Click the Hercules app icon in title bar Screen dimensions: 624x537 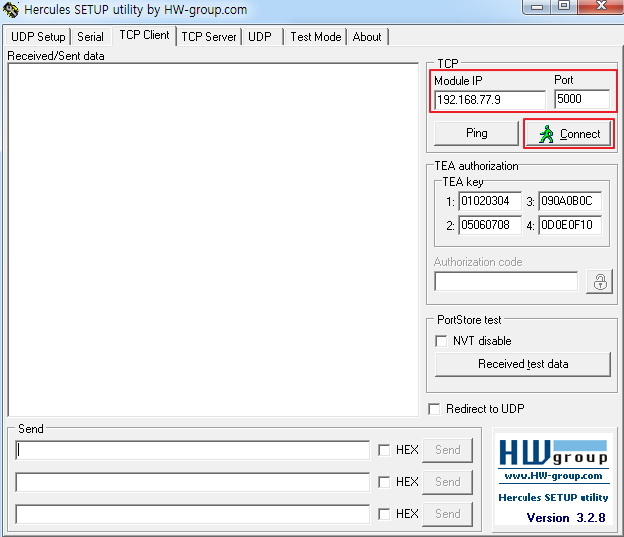[x=11, y=10]
